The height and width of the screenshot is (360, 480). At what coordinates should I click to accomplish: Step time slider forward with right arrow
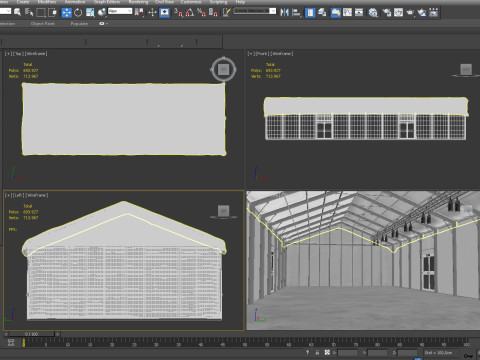[x=58, y=334]
